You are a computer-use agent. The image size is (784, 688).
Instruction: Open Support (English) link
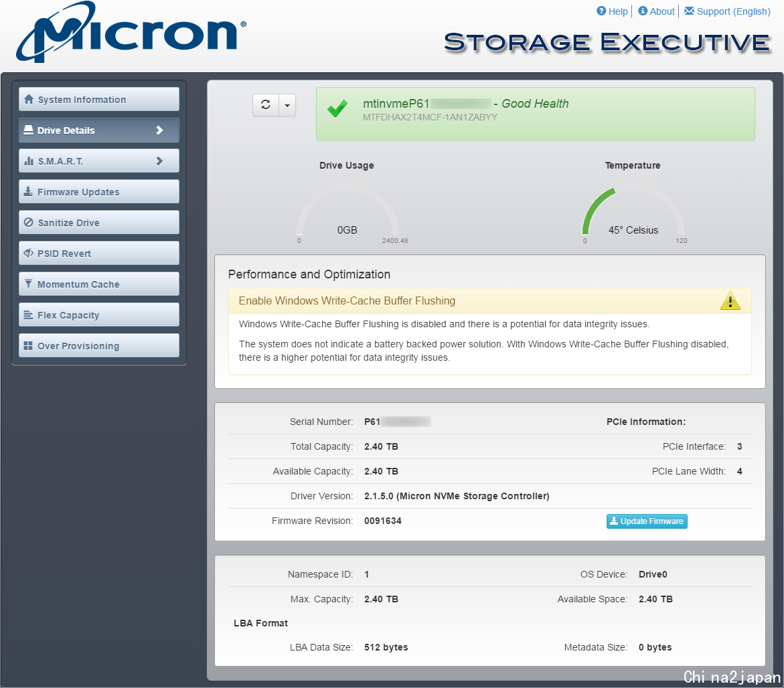click(x=734, y=11)
